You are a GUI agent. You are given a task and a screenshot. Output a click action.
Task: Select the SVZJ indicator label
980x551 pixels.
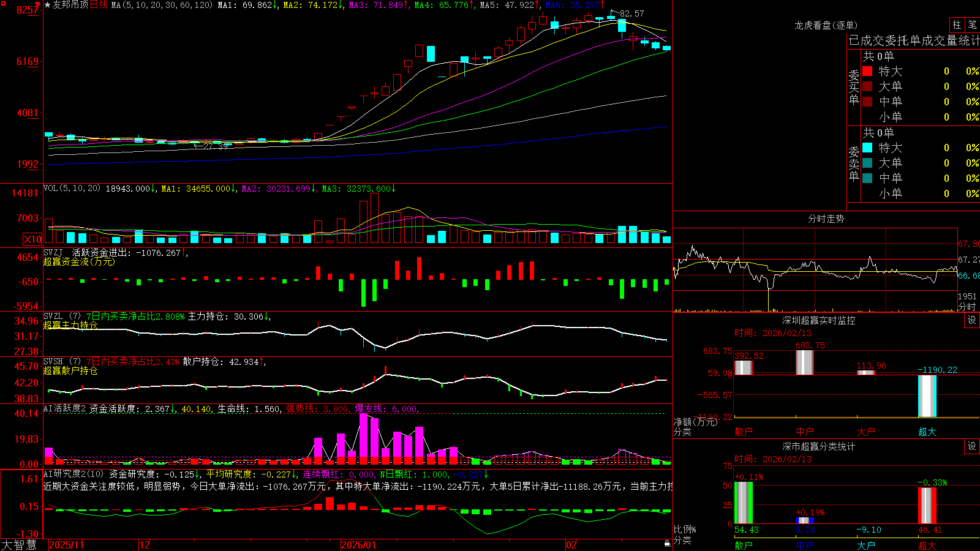tap(53, 252)
